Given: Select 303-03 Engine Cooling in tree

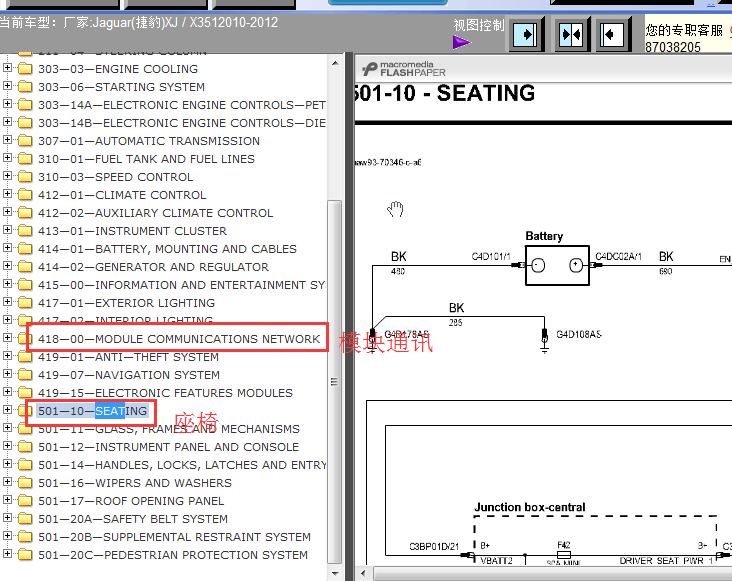Looking at the screenshot, I should tap(118, 69).
